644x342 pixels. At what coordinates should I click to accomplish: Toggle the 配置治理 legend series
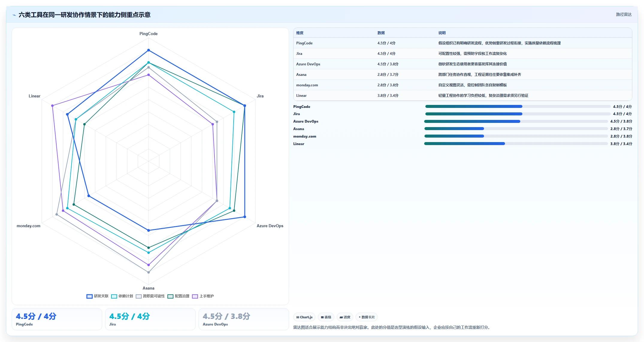coord(179,296)
